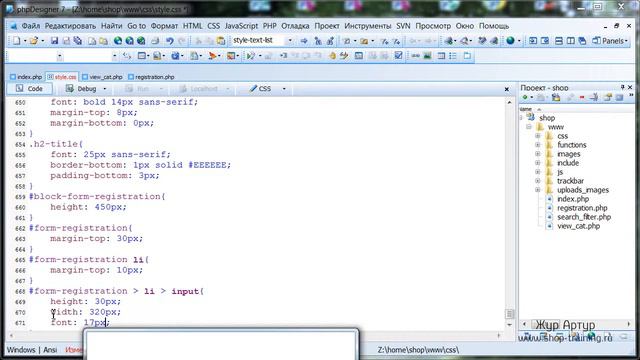Open the first empty combo box in second toolbar
Viewport: 640px width, 360px height.
(x=60, y=56)
